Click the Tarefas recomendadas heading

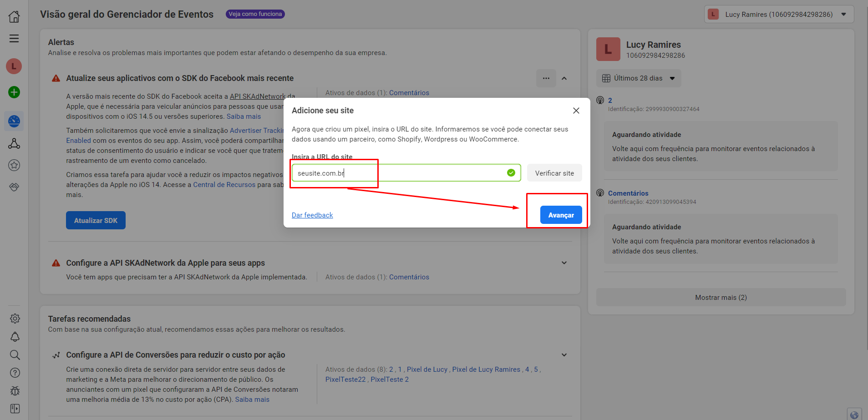pyautogui.click(x=89, y=319)
